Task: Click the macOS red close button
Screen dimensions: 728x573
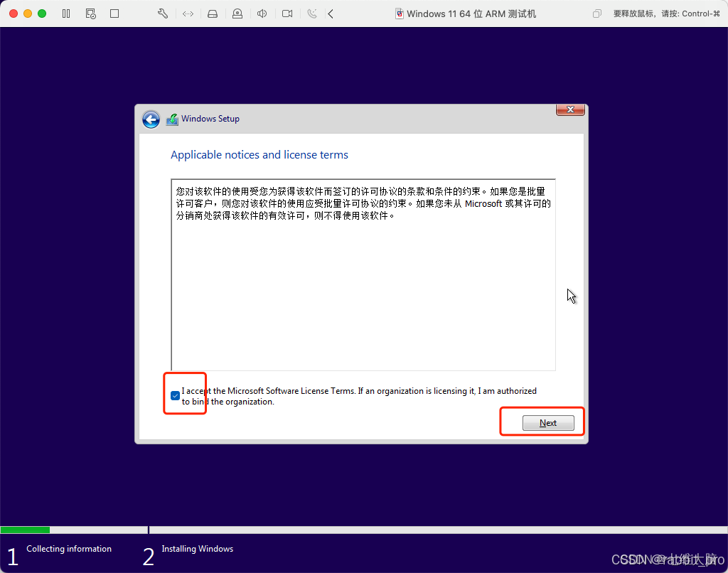Action: click(14, 14)
